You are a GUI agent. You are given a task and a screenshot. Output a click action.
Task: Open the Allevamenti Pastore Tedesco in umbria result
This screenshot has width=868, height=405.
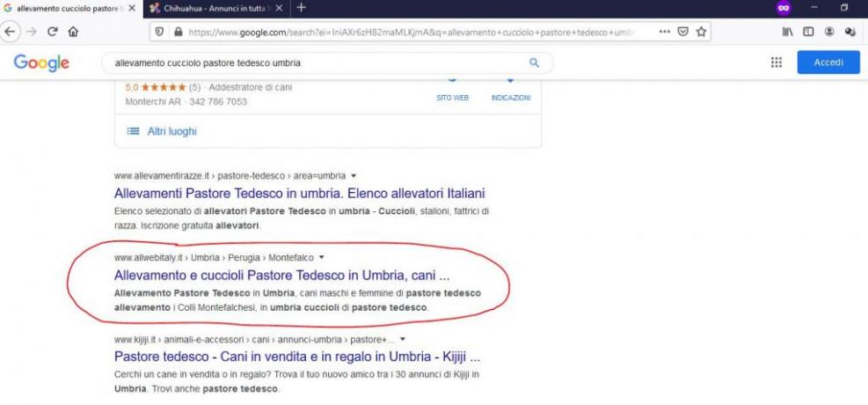click(x=300, y=194)
